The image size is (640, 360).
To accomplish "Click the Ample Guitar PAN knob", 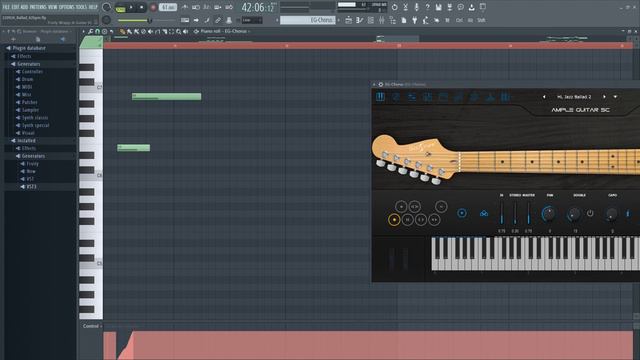I will pos(549,213).
